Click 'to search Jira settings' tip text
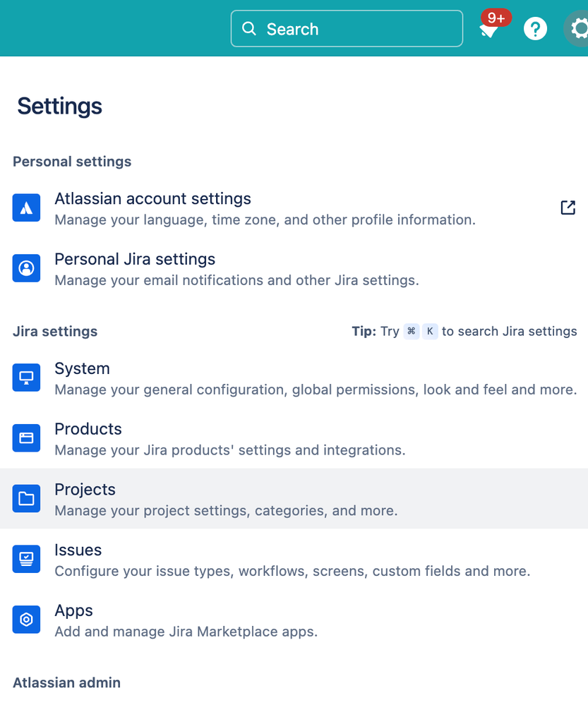 tap(509, 332)
